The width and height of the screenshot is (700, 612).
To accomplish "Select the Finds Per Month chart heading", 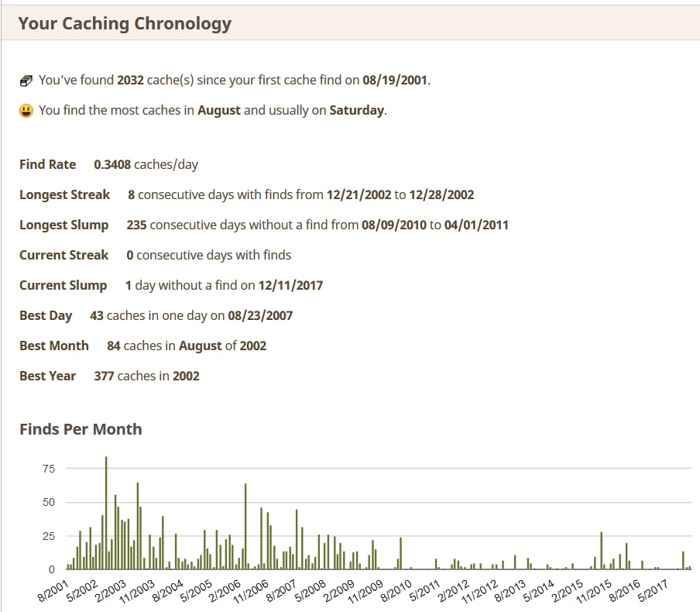I will point(81,428).
